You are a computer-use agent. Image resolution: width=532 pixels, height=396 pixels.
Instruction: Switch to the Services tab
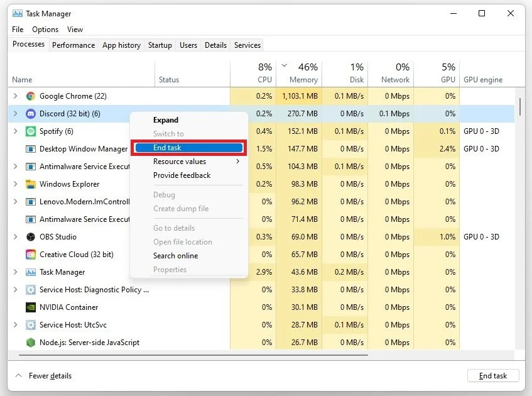click(247, 45)
